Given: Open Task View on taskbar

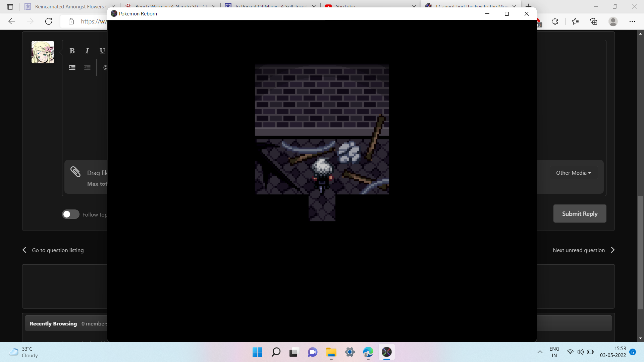Looking at the screenshot, I should [294, 352].
